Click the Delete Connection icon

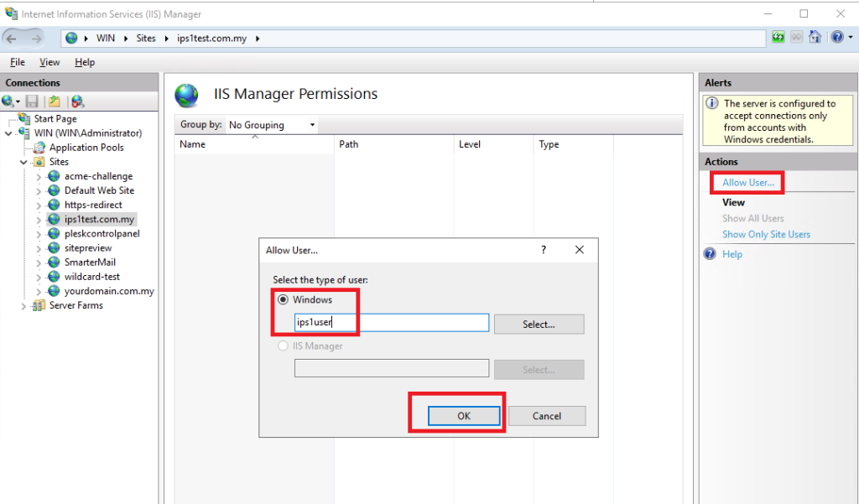click(77, 101)
